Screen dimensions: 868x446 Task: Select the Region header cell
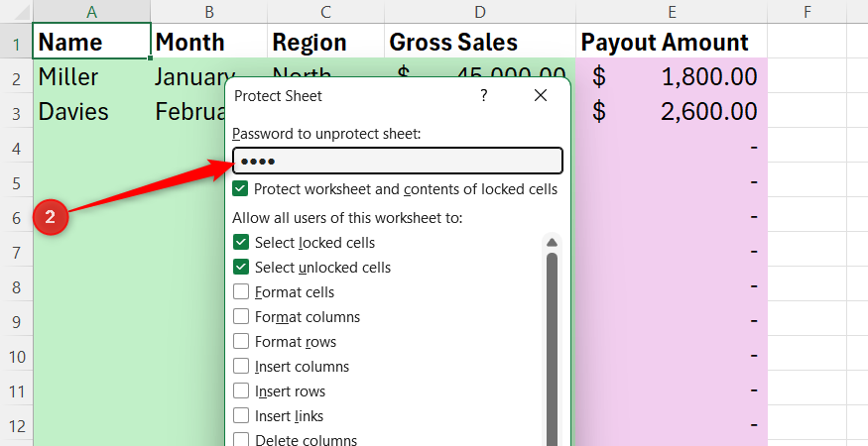326,41
